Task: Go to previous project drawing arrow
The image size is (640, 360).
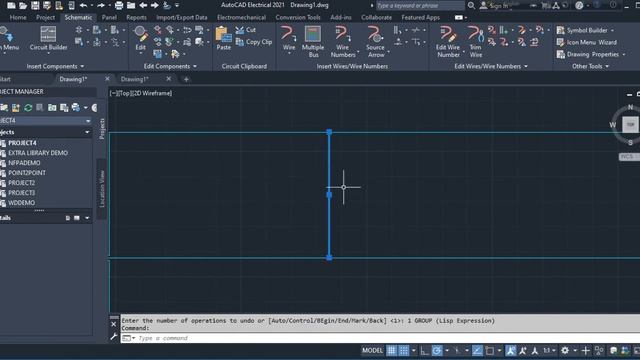Action: click(143, 5)
